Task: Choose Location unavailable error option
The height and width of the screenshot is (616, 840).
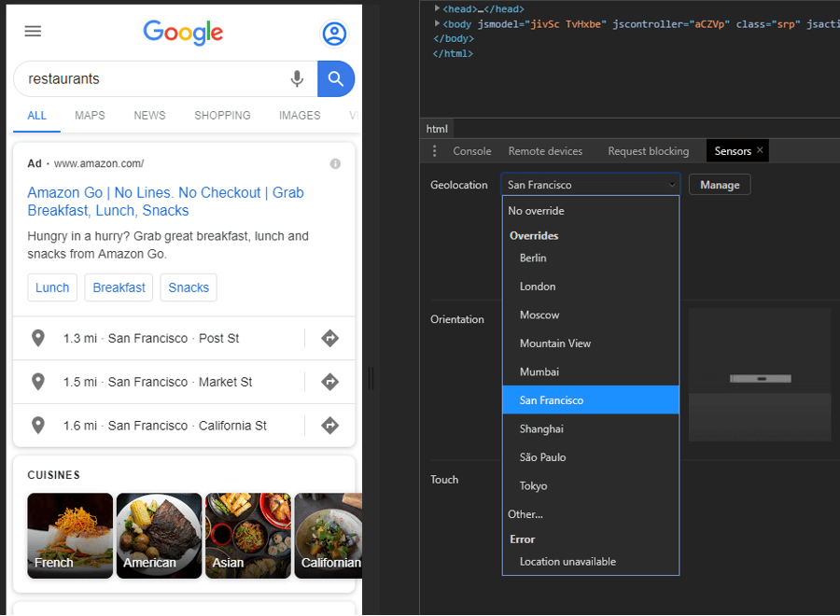Action: 591,561
